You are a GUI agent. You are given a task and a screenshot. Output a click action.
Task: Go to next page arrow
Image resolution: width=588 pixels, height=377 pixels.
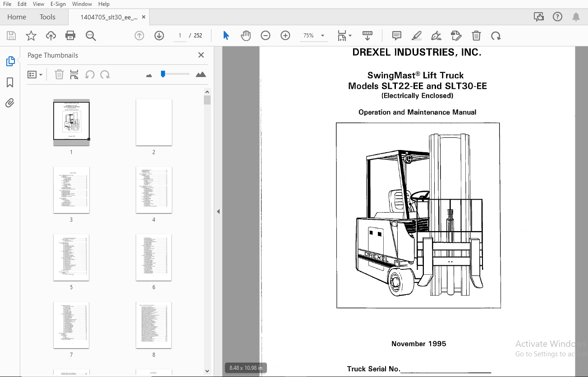pos(159,36)
